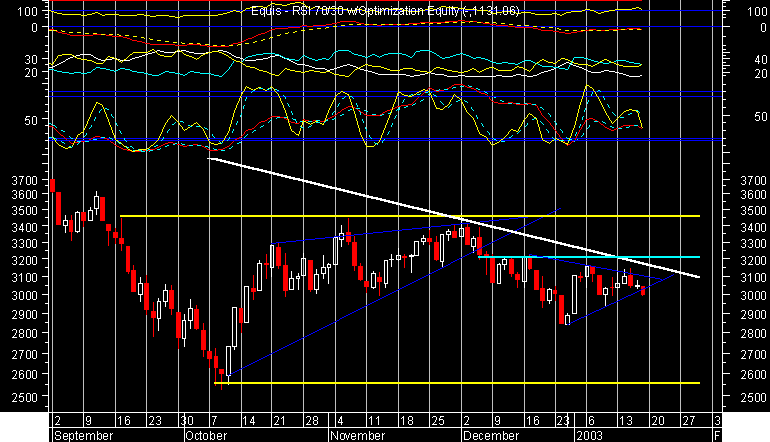Click the upper yellow horizontal resistance line
The width and height of the screenshot is (770, 442).
pyautogui.click(x=410, y=216)
